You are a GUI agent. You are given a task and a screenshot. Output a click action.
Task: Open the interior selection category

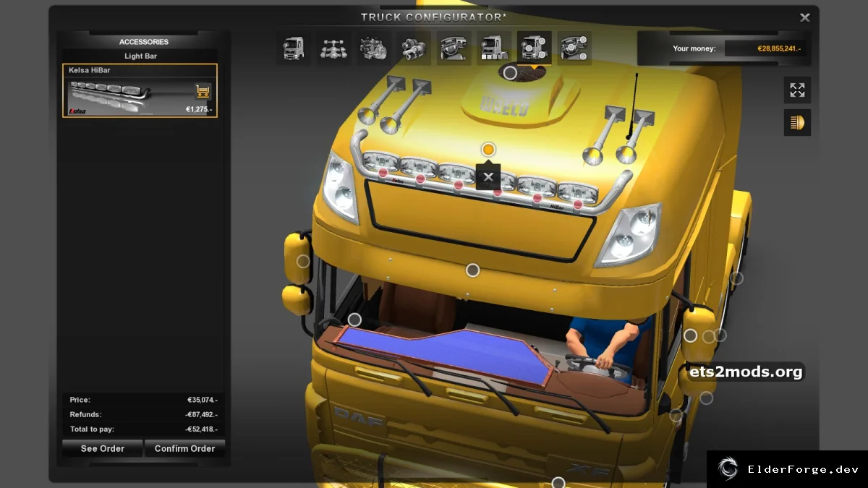[454, 48]
